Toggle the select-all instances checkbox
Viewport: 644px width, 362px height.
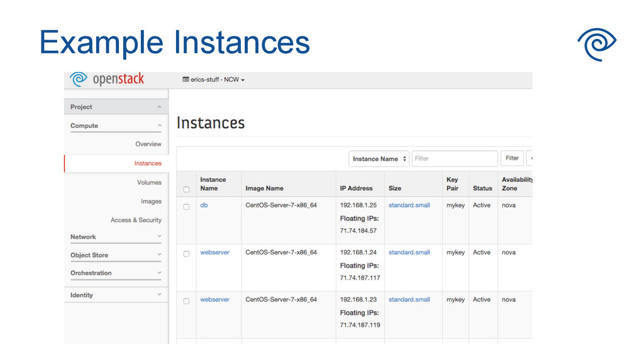[x=186, y=189]
